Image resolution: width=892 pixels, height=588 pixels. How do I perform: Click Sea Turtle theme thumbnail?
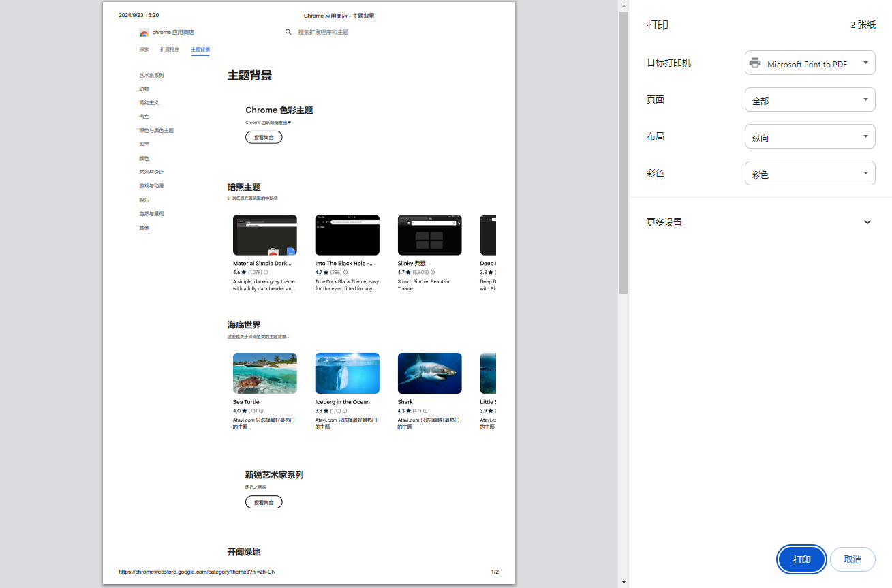coord(265,373)
